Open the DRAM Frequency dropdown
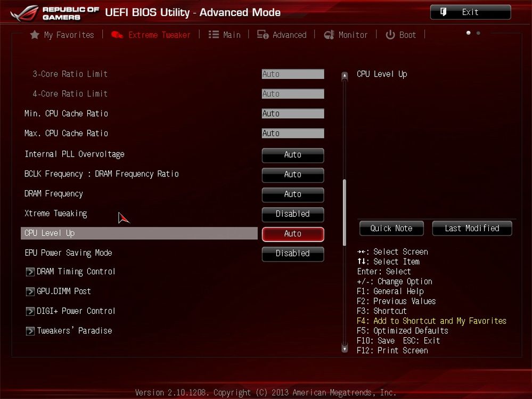This screenshot has width=532, height=399. [x=293, y=194]
